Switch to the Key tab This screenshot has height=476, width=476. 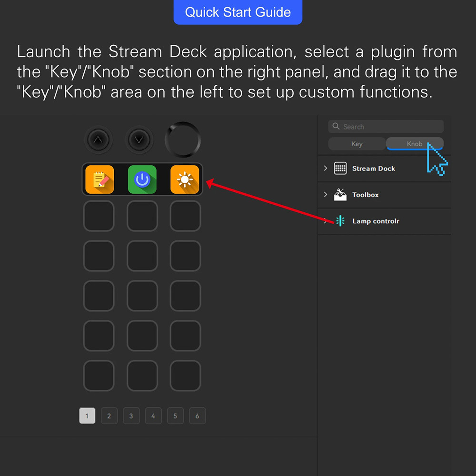coord(357,144)
